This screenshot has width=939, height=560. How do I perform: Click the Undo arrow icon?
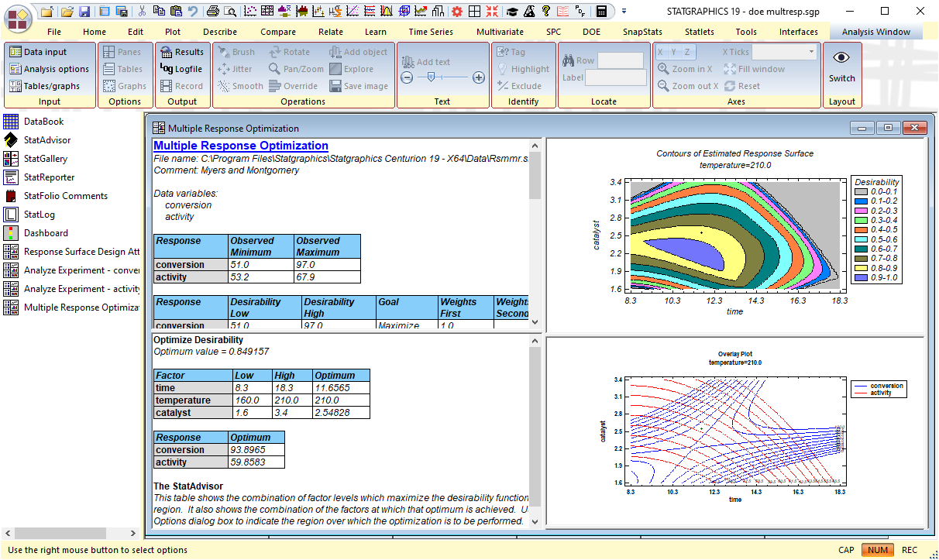[192, 12]
